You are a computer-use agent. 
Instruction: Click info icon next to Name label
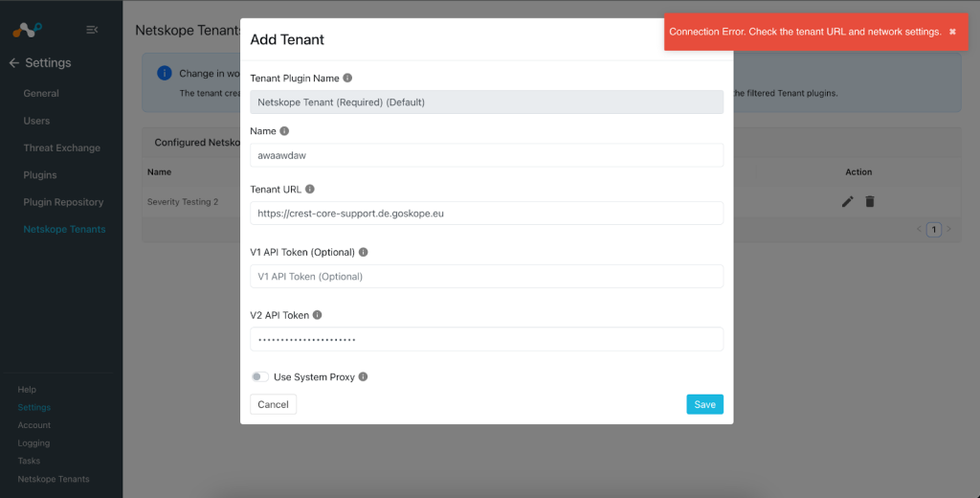pyautogui.click(x=284, y=131)
